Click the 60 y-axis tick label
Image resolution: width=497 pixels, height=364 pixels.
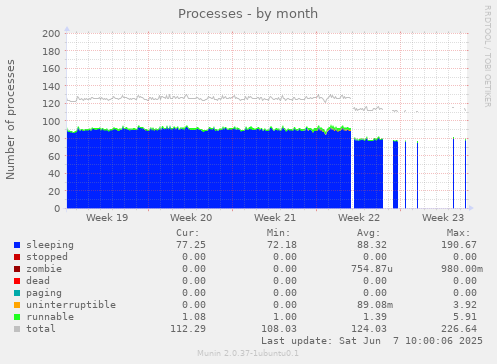[x=54, y=156]
